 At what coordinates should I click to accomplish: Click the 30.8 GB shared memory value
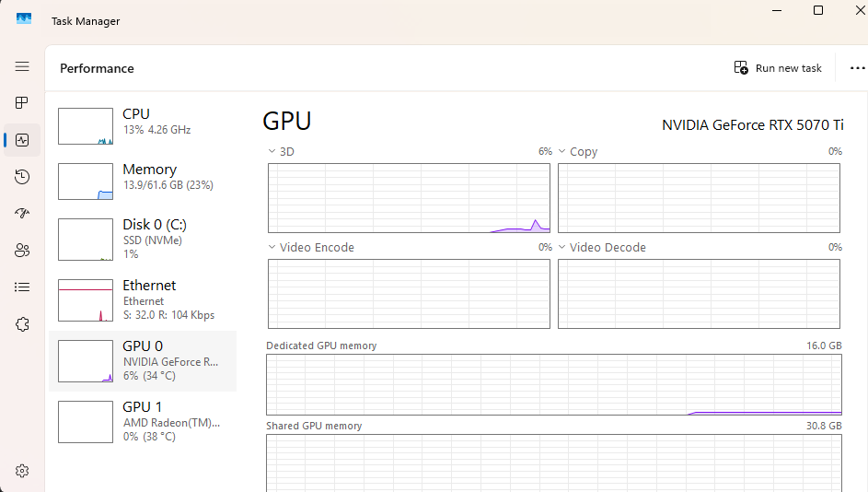tap(824, 426)
